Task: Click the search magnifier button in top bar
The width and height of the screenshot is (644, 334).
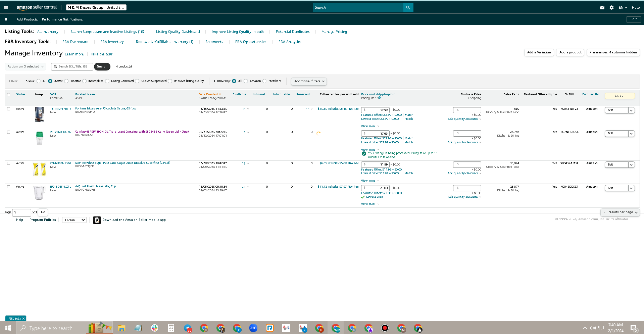Action: [x=408, y=7]
